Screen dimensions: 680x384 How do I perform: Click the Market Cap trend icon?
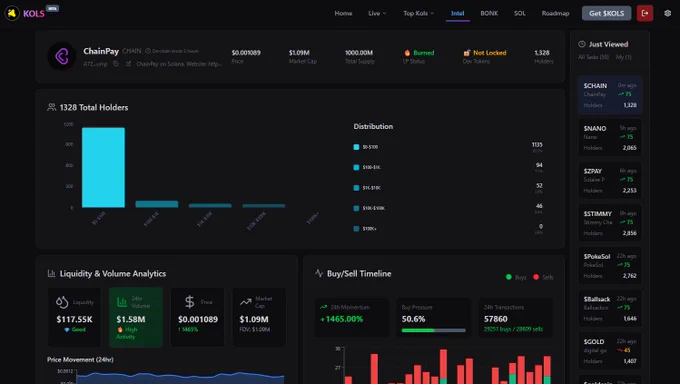click(245, 302)
